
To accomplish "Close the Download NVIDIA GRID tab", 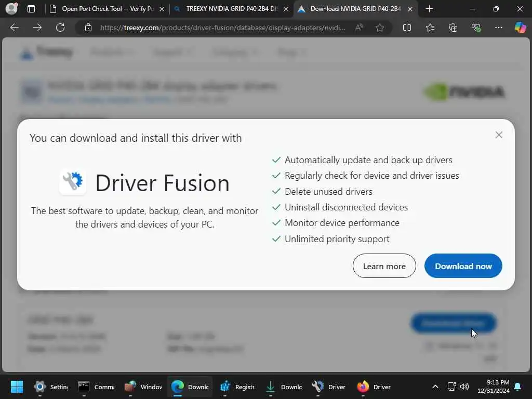I will point(410,9).
